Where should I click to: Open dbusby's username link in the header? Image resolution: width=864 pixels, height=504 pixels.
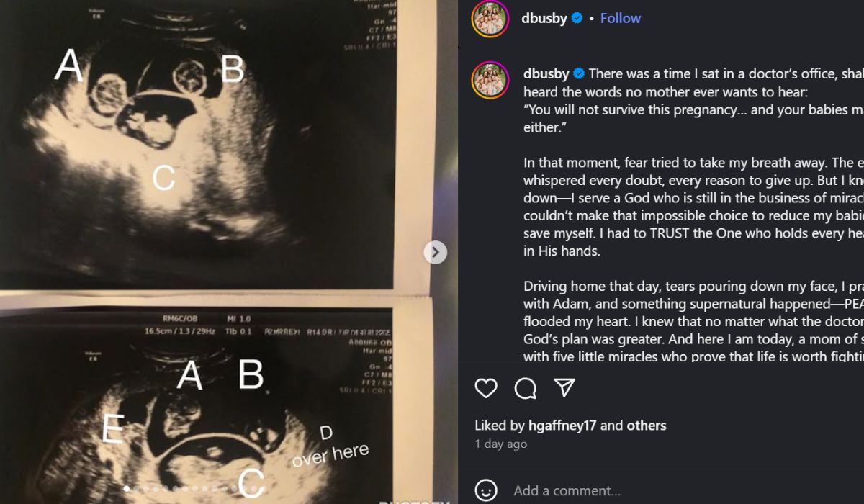click(544, 18)
